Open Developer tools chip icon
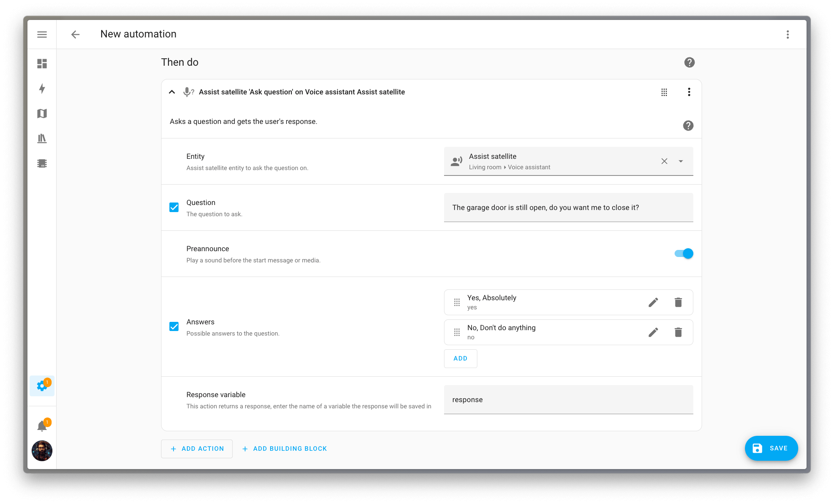 click(x=42, y=163)
